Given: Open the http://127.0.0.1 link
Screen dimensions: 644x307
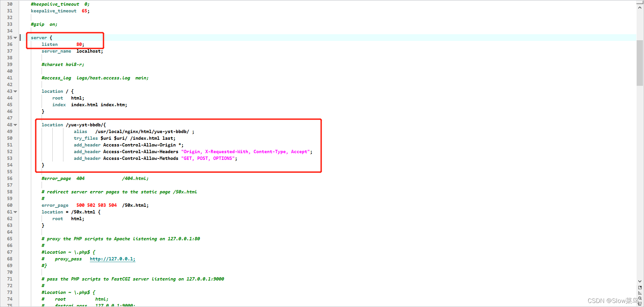Looking at the screenshot, I should pyautogui.click(x=112, y=259).
